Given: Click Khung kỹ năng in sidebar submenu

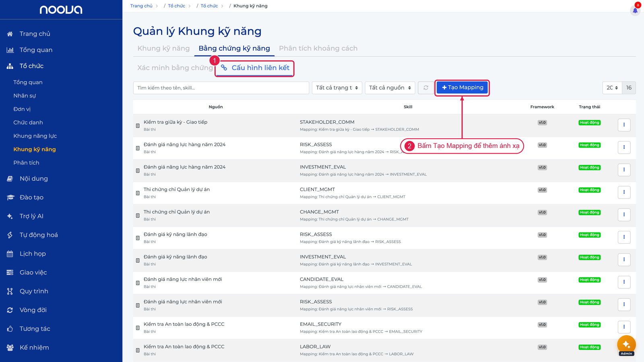Looking at the screenshot, I should (x=35, y=149).
